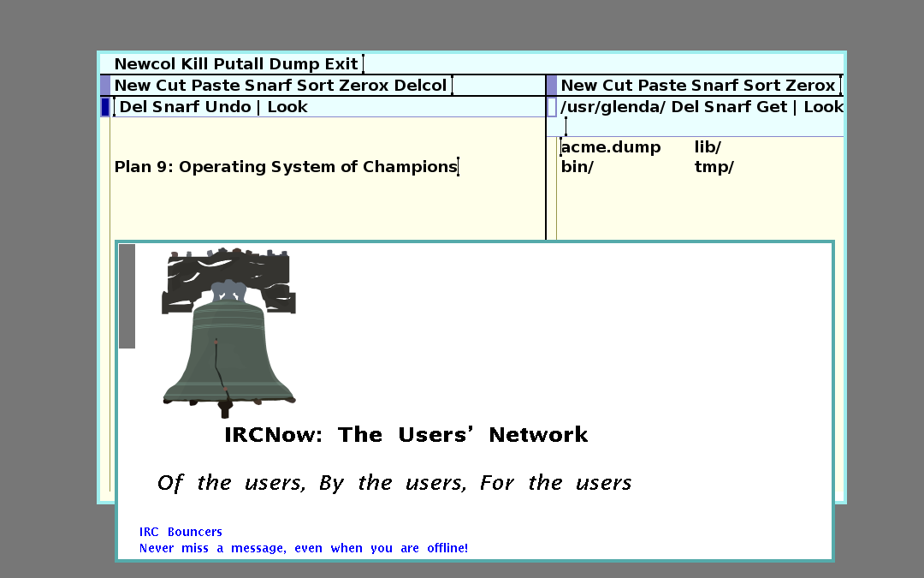Click 'Never miss a message, even when you are offline!'
924x578 pixels.
(304, 549)
